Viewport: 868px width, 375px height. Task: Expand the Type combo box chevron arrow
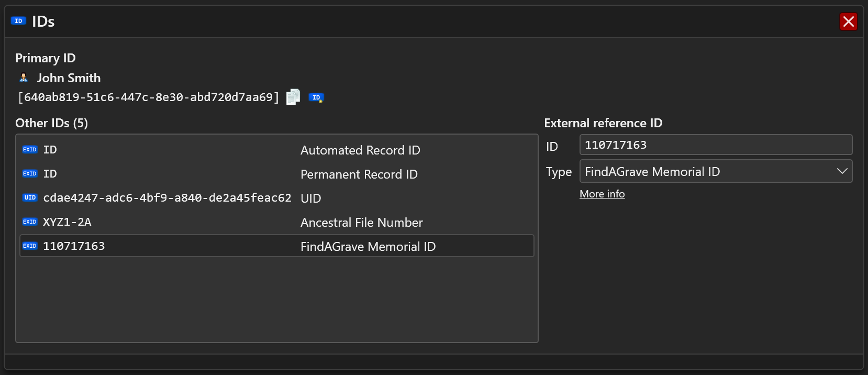click(842, 172)
